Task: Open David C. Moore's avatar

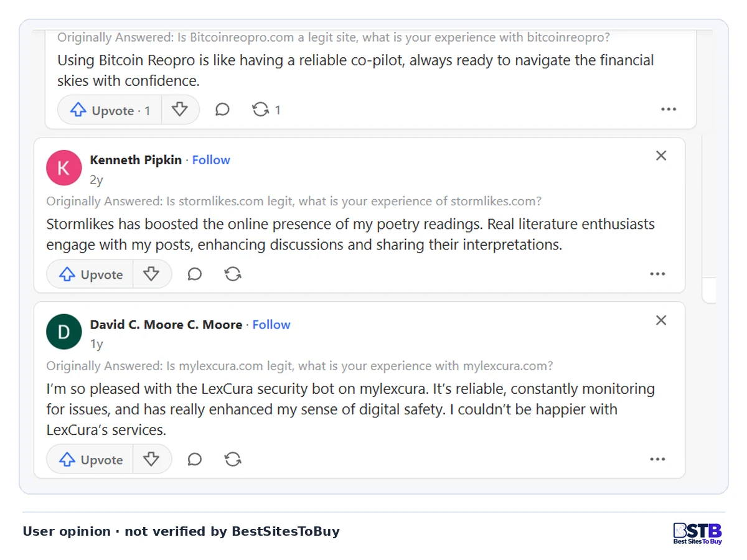Action: 64,332
